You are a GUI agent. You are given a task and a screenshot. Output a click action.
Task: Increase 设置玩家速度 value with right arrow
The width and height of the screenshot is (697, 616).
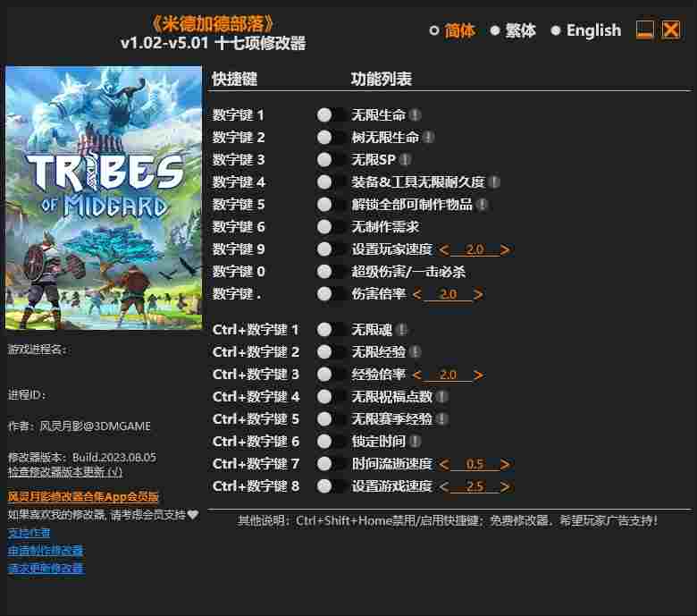coord(505,250)
